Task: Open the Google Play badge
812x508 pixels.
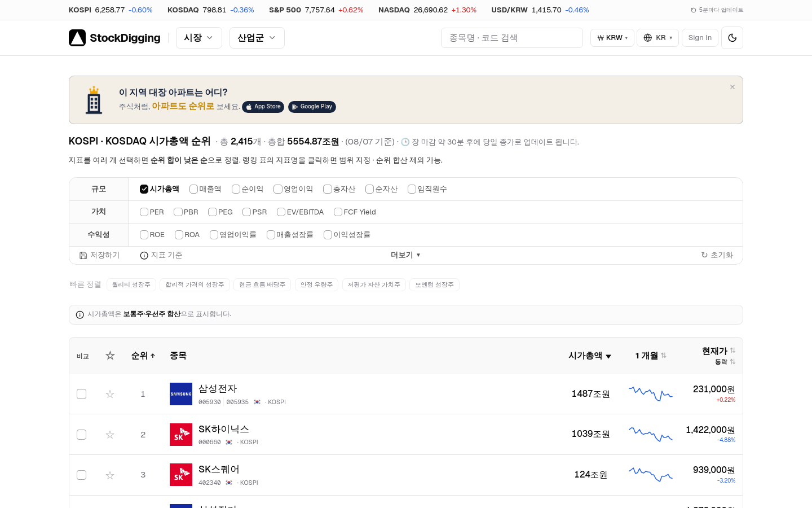Action: 312,107
